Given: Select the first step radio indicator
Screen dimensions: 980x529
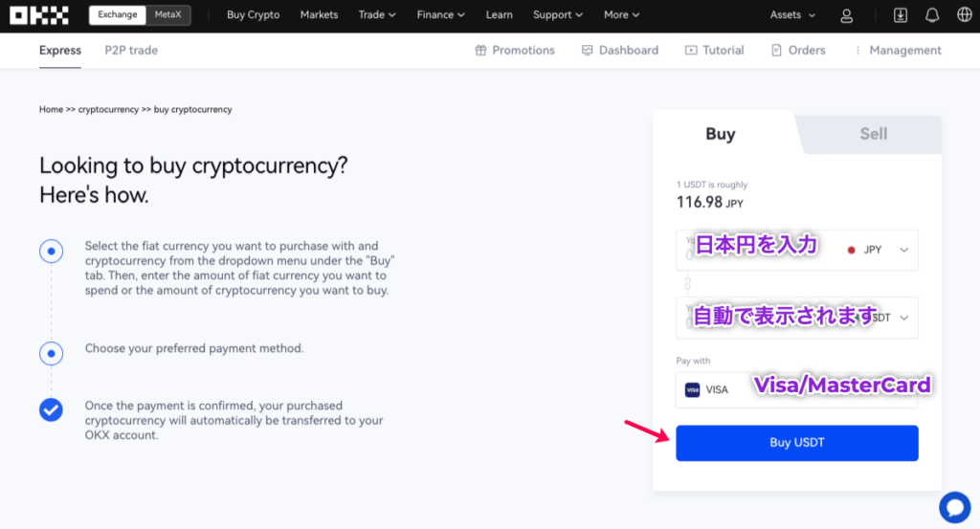Looking at the screenshot, I should (x=52, y=251).
